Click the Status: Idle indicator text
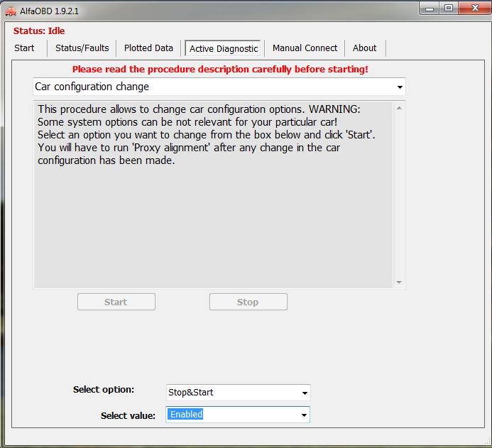Image resolution: width=492 pixels, height=448 pixels. click(x=39, y=31)
